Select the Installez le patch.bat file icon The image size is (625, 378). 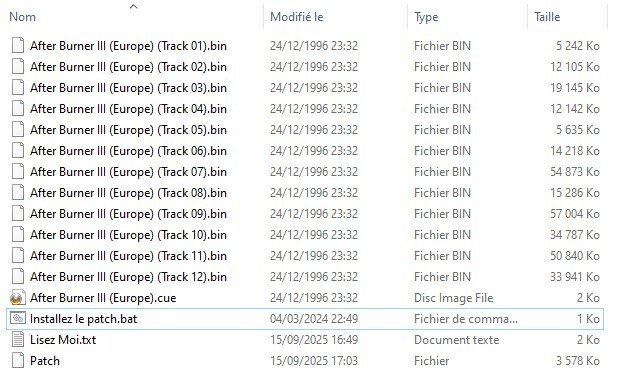point(18,318)
